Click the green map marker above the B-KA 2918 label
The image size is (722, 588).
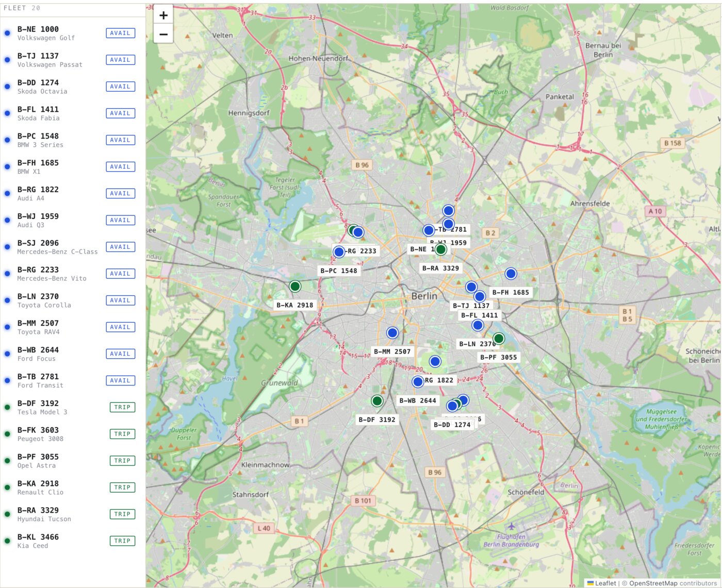(x=295, y=286)
